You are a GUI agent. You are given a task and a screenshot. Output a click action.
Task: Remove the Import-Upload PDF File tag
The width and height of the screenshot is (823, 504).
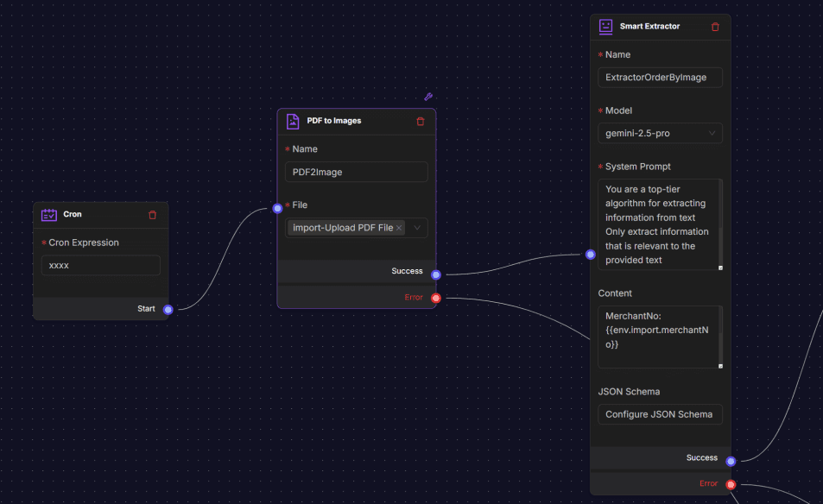click(399, 228)
